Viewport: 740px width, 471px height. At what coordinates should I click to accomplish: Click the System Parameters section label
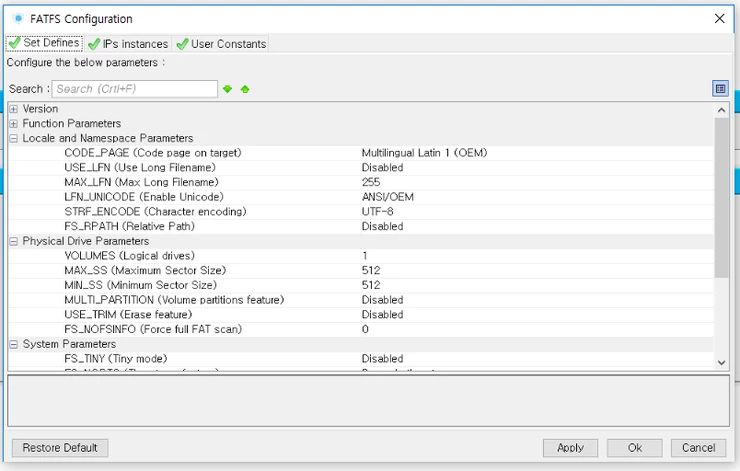pyautogui.click(x=69, y=344)
